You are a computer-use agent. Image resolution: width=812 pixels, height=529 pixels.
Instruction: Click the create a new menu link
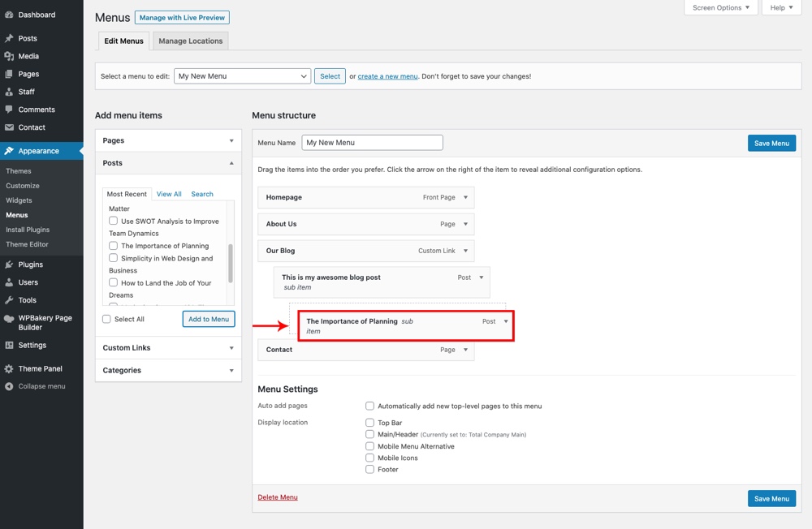[x=387, y=76]
